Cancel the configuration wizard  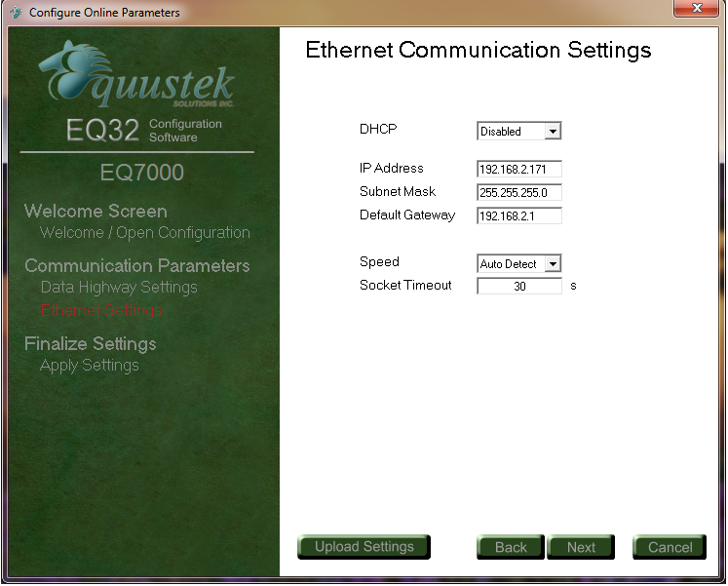(670, 547)
